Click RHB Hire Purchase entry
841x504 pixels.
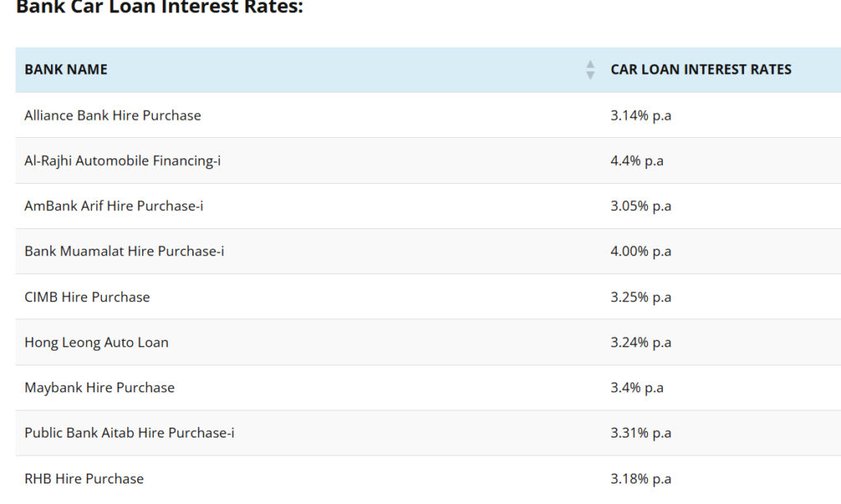[84, 479]
